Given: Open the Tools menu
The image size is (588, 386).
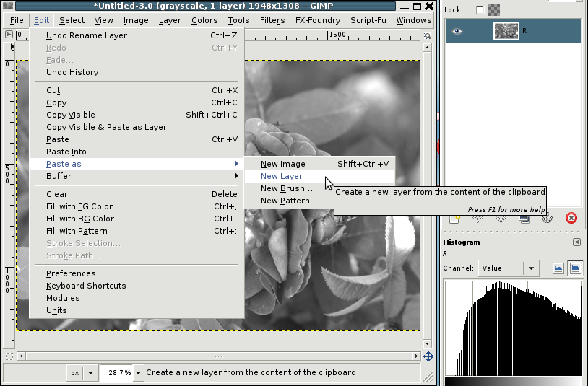Looking at the screenshot, I should pos(238,20).
